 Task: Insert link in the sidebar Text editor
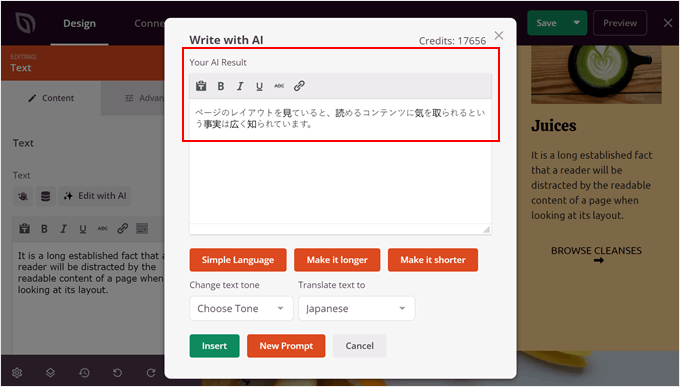[x=123, y=229]
